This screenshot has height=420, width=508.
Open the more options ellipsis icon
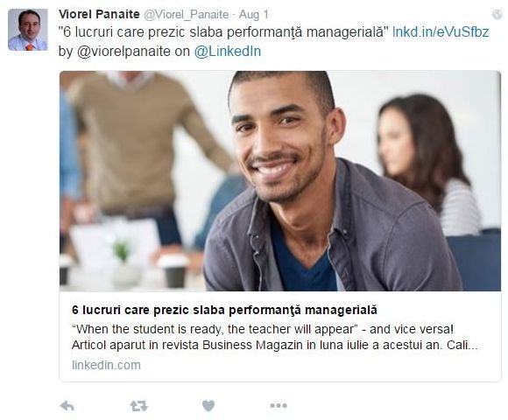click(x=279, y=405)
